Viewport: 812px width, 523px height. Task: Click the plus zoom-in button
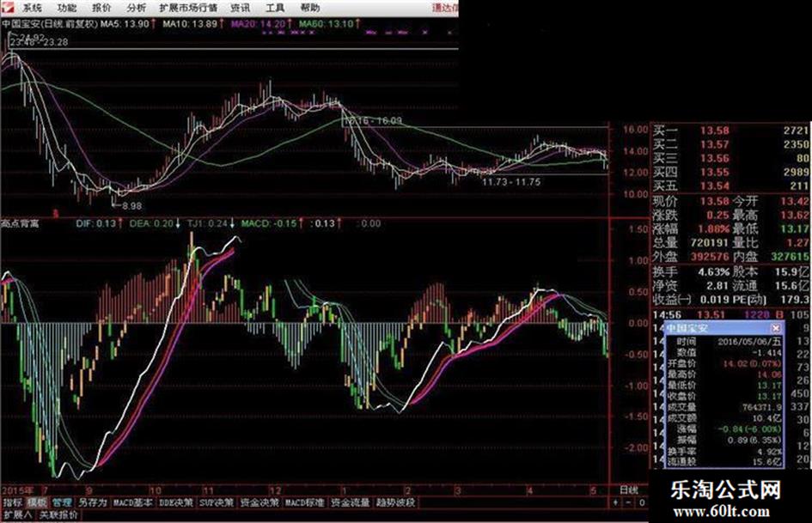[616, 502]
